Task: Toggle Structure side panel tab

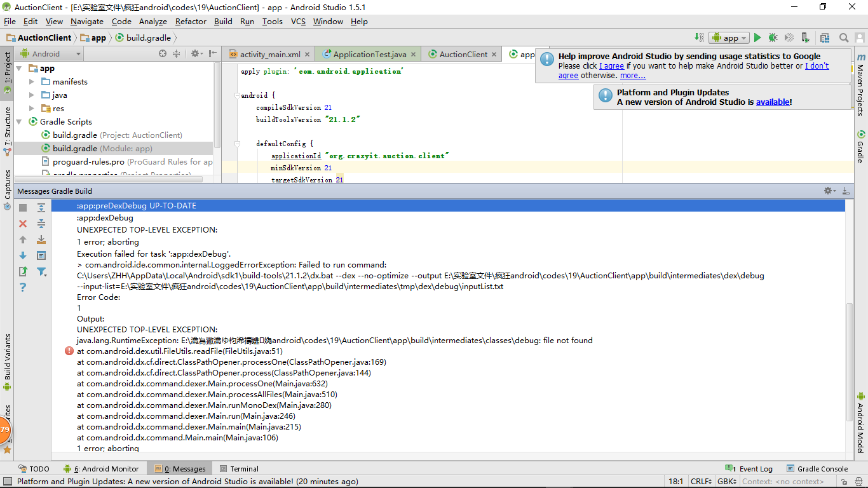Action: [8, 132]
